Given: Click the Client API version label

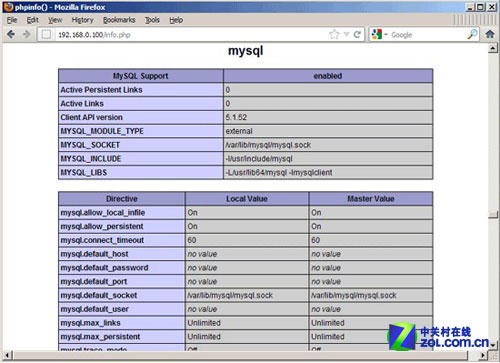Looking at the screenshot, I should pyautogui.click(x=92, y=117).
